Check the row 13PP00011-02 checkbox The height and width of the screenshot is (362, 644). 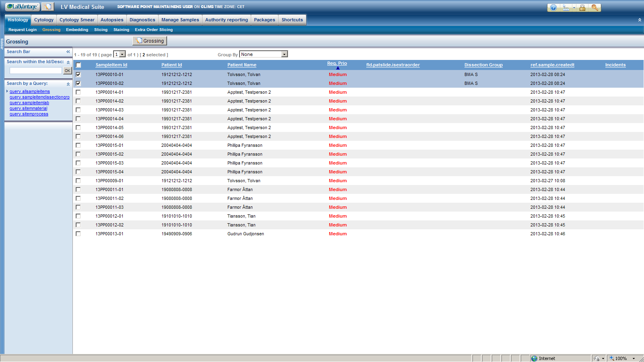(78, 198)
